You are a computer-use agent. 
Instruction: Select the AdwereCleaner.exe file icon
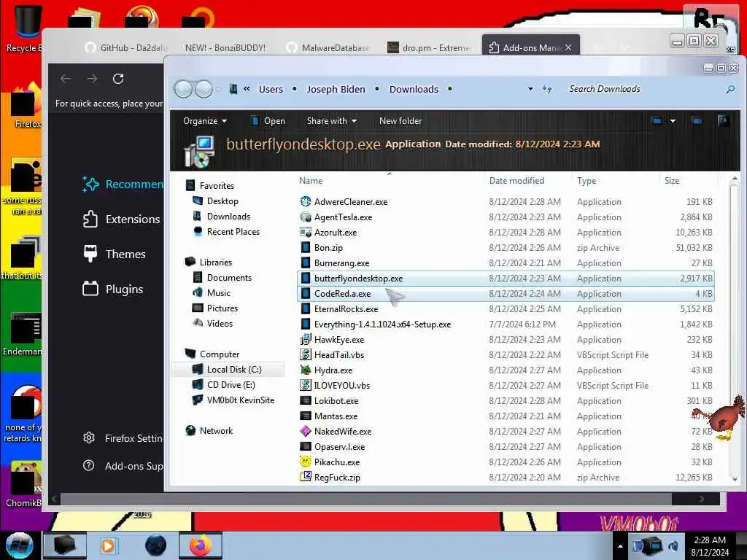point(306,201)
